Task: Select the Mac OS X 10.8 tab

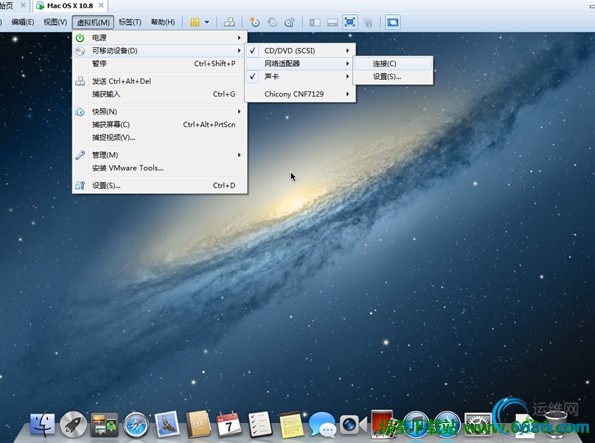Action: click(x=70, y=6)
